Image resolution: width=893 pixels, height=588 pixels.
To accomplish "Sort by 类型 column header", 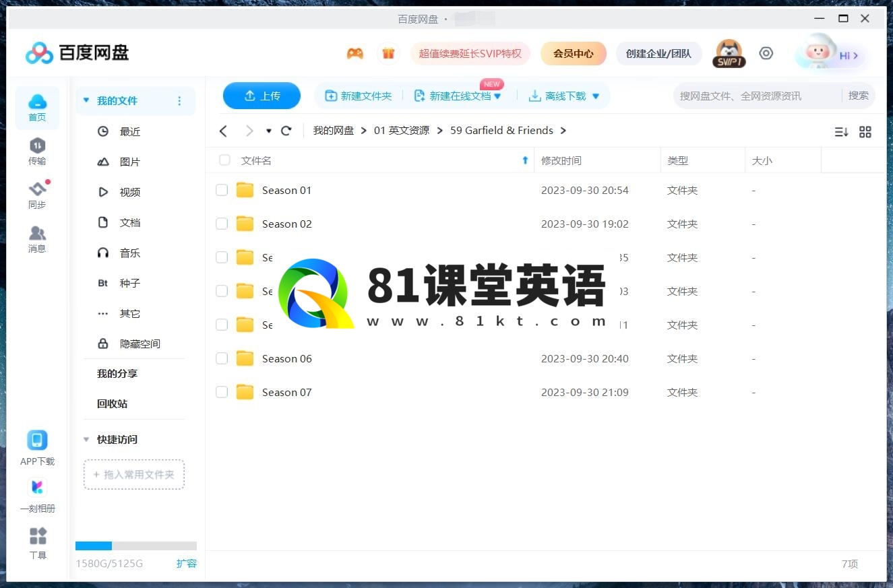I will coord(678,161).
